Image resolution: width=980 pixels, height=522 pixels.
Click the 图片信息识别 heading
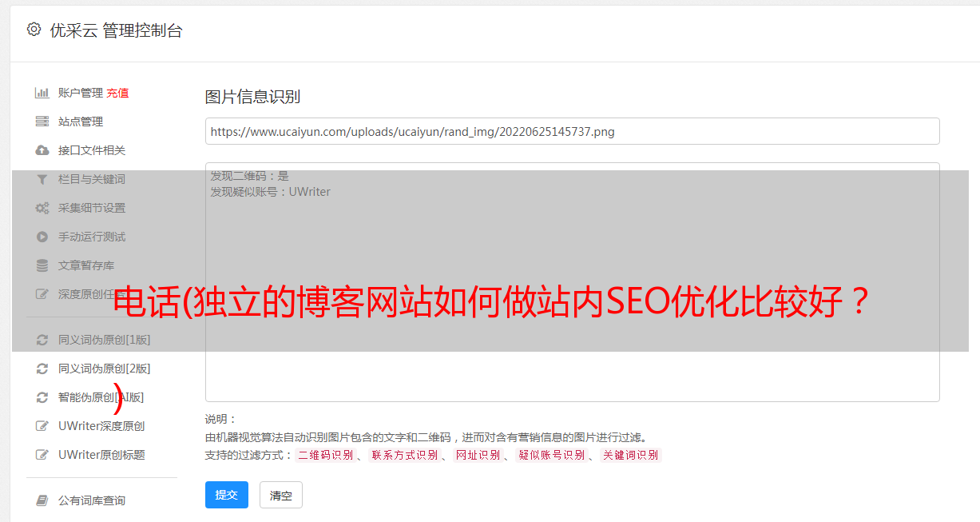pyautogui.click(x=252, y=97)
